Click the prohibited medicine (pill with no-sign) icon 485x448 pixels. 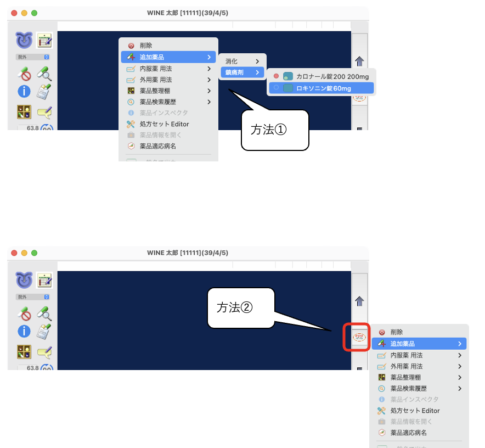pos(24,74)
